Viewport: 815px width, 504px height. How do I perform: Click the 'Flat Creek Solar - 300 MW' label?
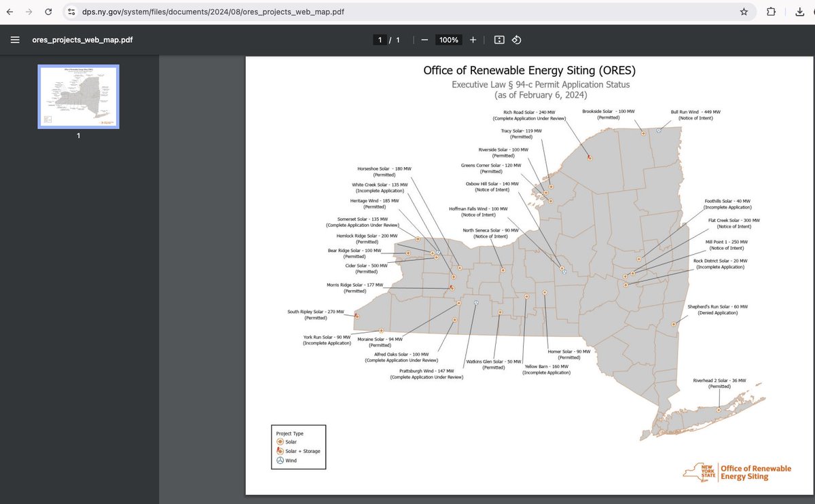(734, 221)
